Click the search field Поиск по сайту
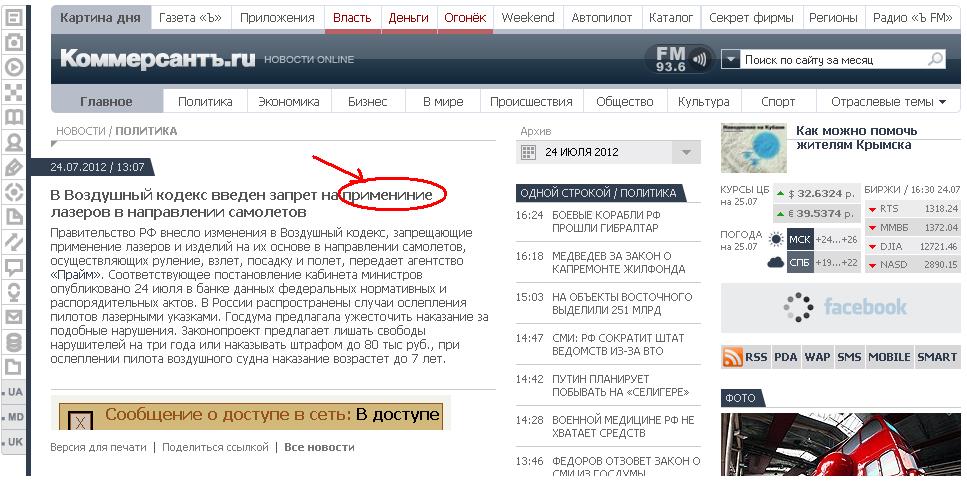 pyautogui.click(x=833, y=59)
